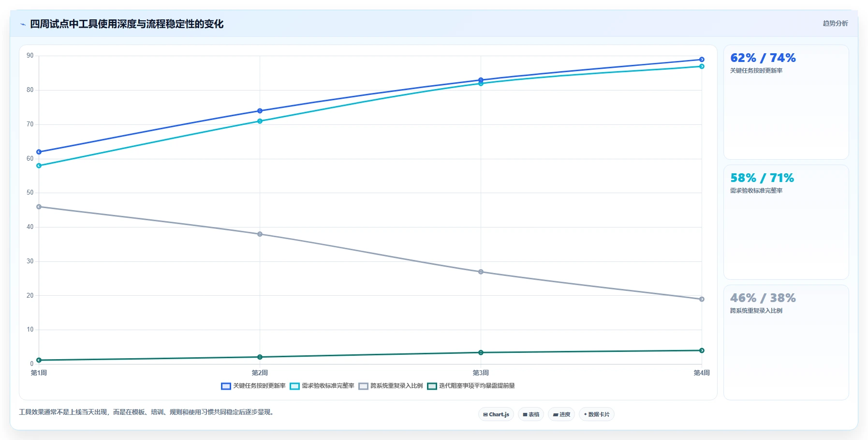Click the 90 y-axis tick label

(x=30, y=56)
